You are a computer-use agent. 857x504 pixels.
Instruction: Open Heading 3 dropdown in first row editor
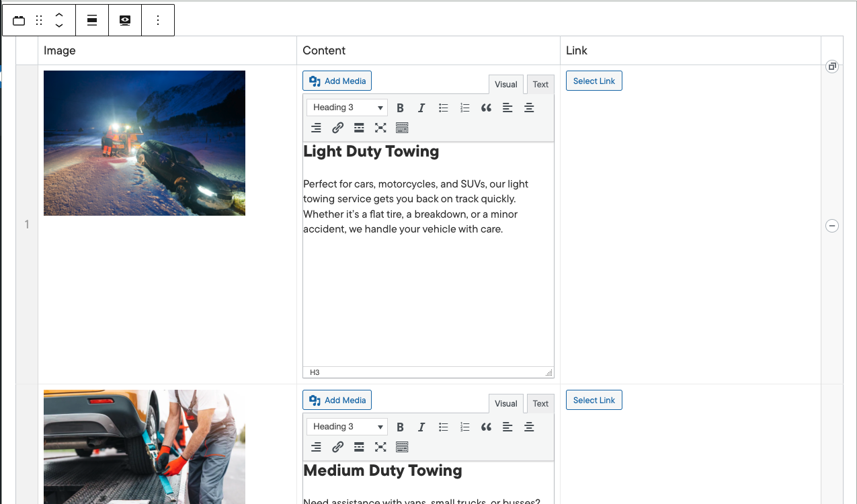(347, 108)
